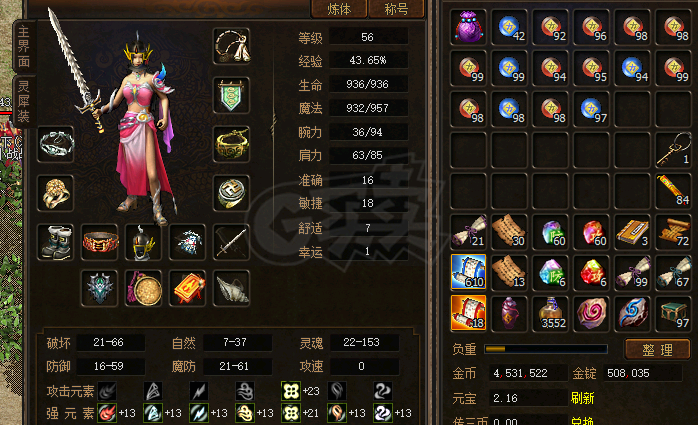
Task: Click the equipped boots slot
Action: pos(56,243)
